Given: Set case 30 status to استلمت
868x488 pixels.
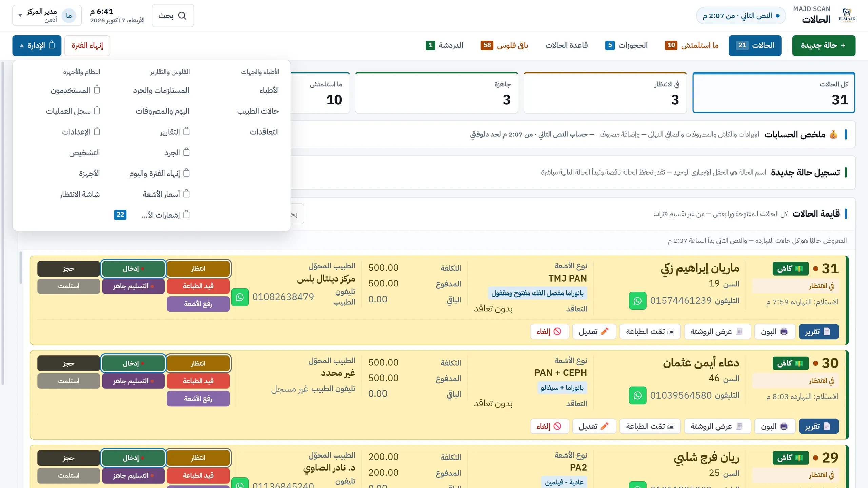Looking at the screenshot, I should [68, 381].
